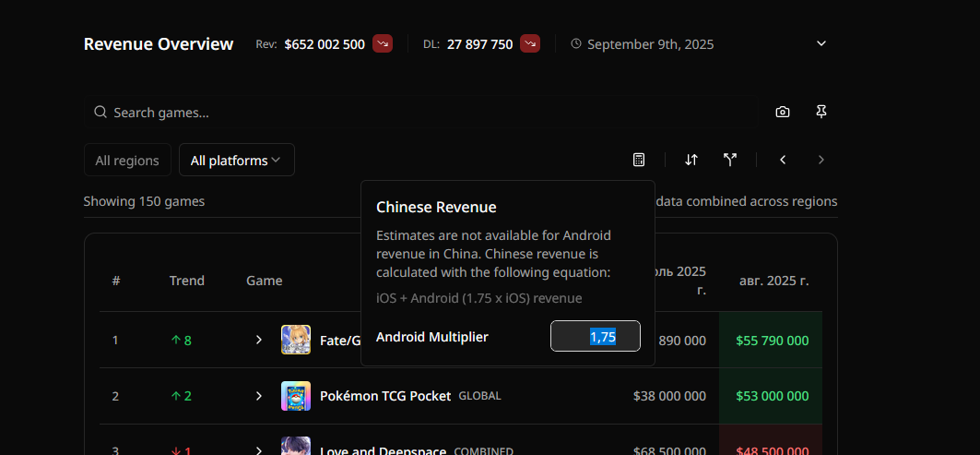Click the $55 790 000 revenue cell
This screenshot has height=455, width=980.
click(772, 341)
